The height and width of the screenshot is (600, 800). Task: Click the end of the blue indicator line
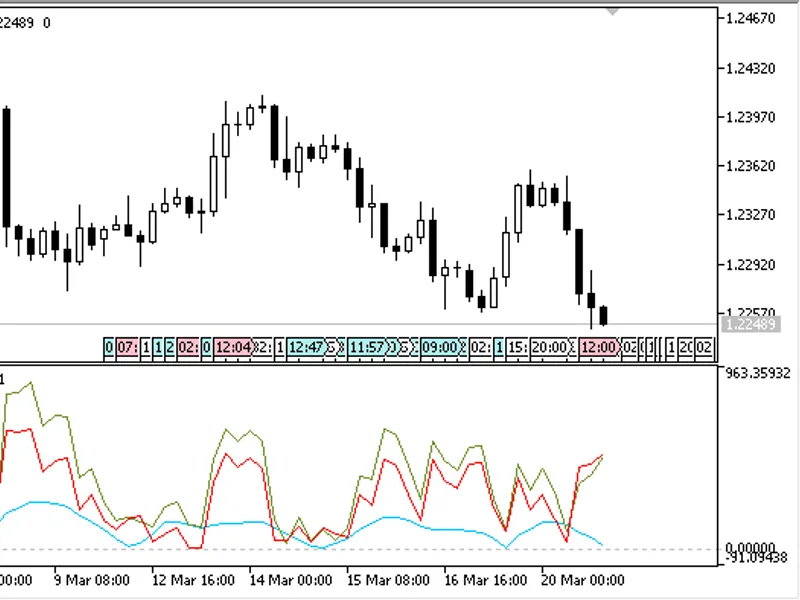click(603, 545)
